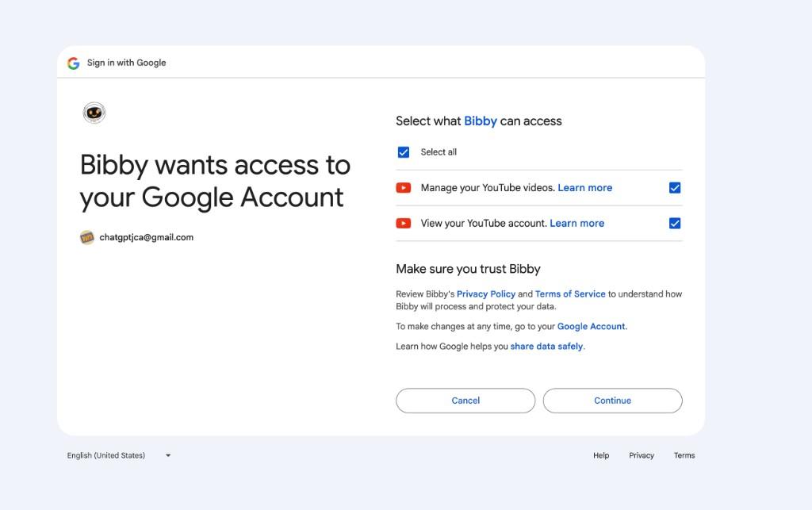The height and width of the screenshot is (510, 812).
Task: Click YouTube icon beside Manage your YouTube videos
Action: [404, 187]
